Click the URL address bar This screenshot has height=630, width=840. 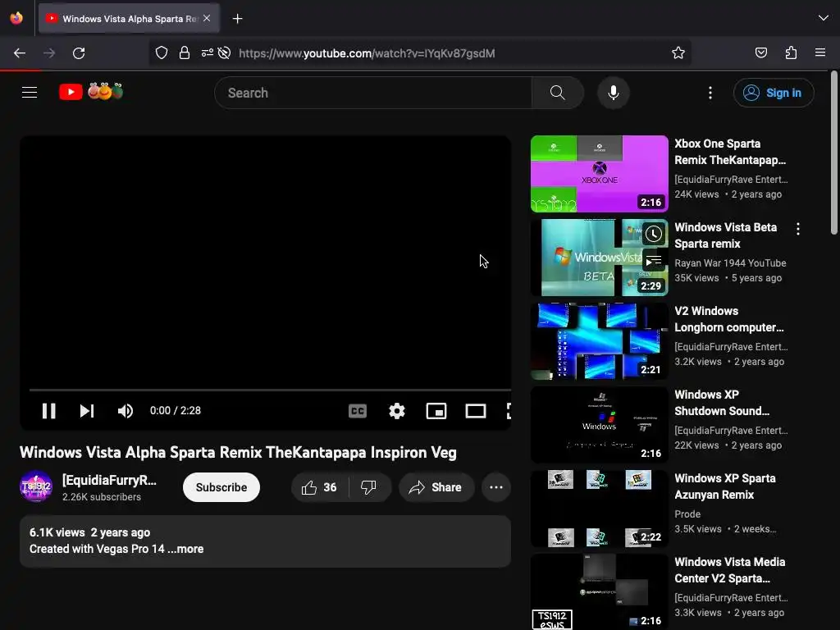tap(420, 53)
